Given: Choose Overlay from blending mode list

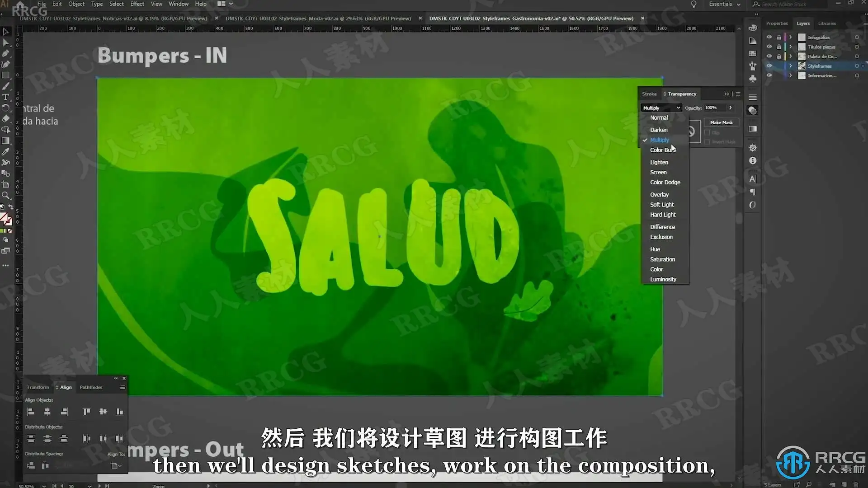Looking at the screenshot, I should [x=659, y=195].
